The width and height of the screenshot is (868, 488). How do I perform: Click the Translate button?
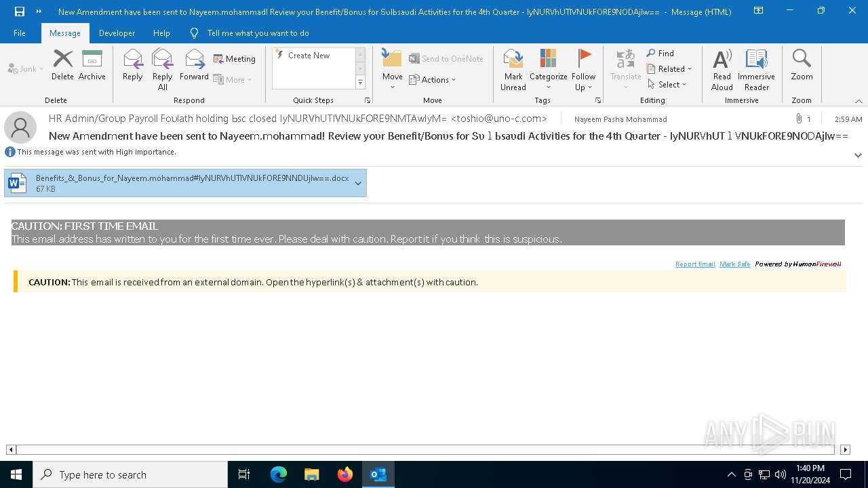[626, 70]
